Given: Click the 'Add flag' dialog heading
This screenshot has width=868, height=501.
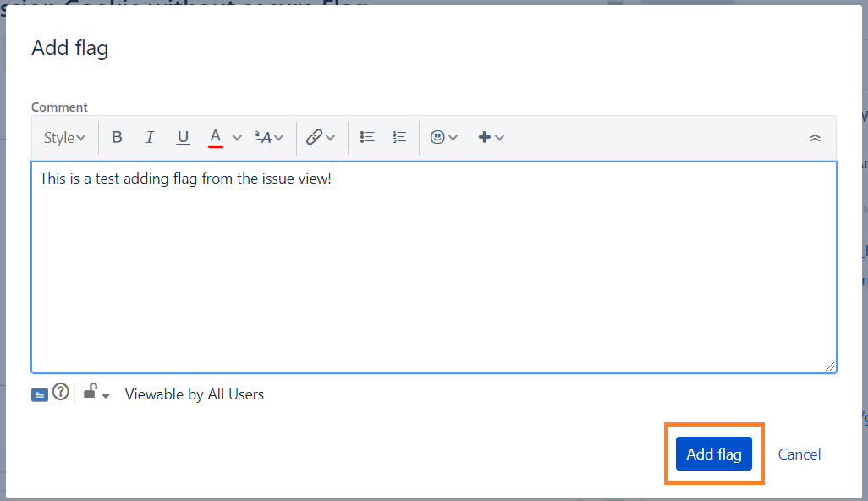Looking at the screenshot, I should [69, 48].
